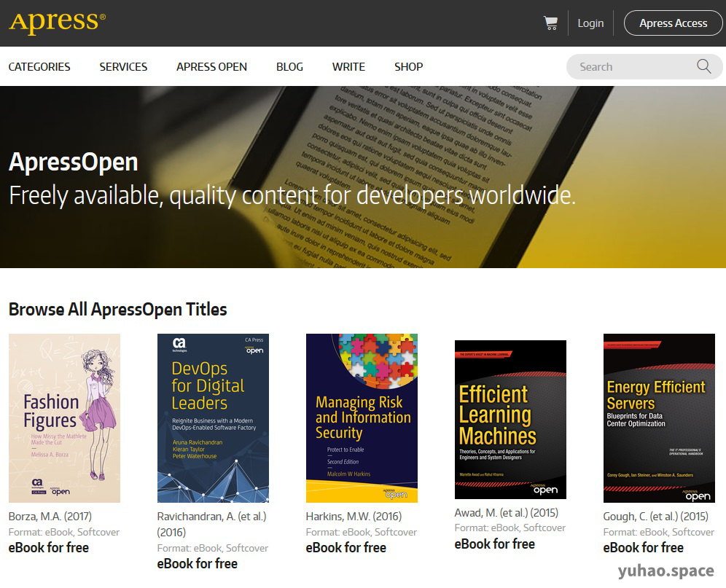Image resolution: width=726 pixels, height=588 pixels.
Task: Open Fashion Figures book cover
Action: tap(64, 418)
